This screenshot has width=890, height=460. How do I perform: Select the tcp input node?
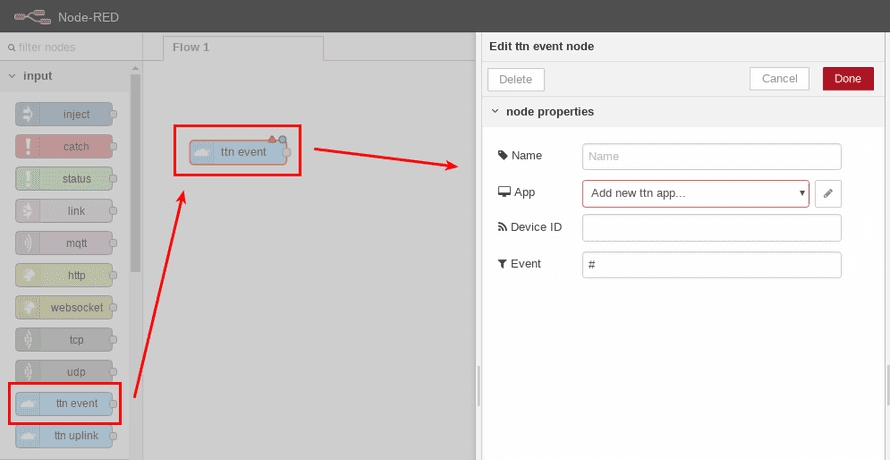click(x=65, y=339)
